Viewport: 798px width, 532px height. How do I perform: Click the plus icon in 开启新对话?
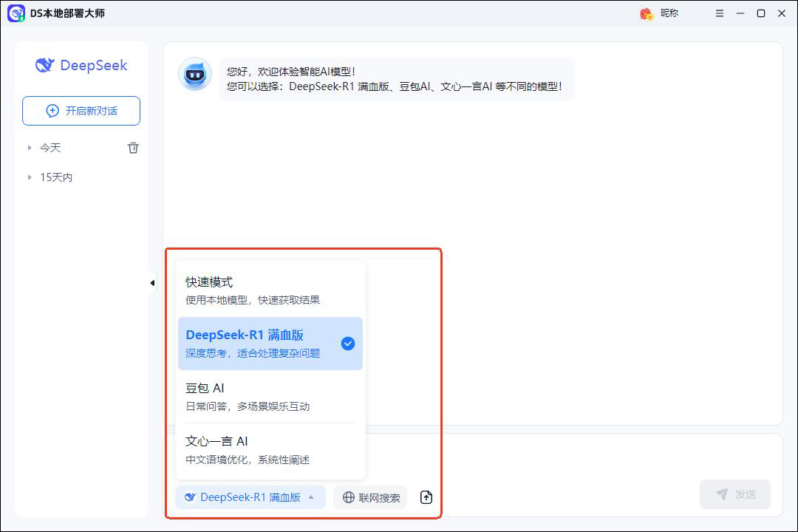tap(52, 111)
